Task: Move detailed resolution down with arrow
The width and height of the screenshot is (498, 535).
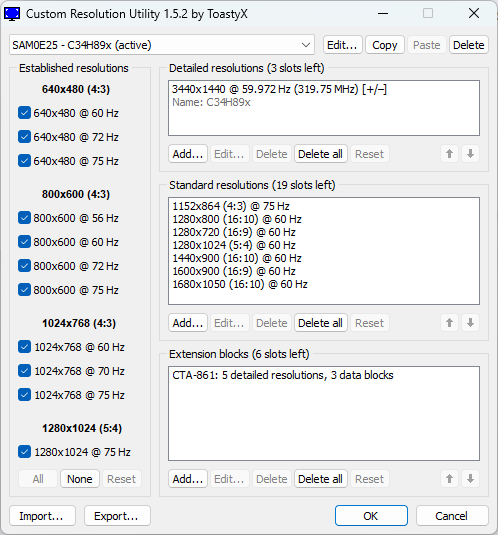Action: point(470,154)
